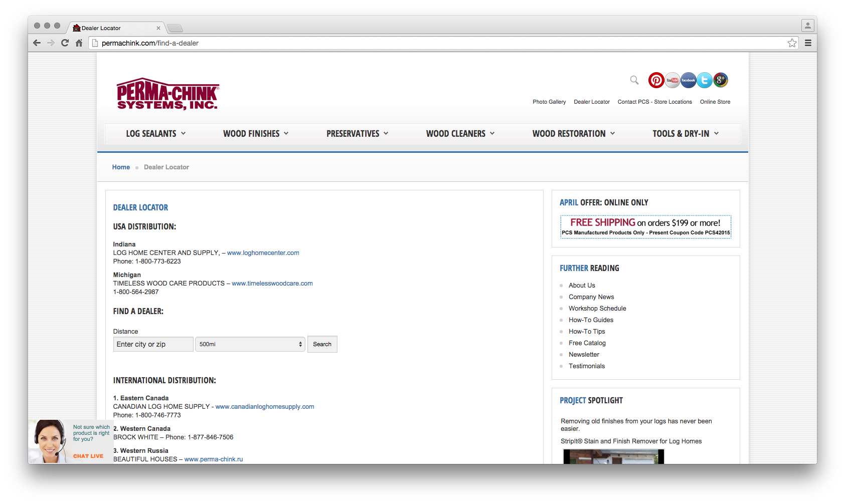Open Contact PCS - Store Locations link
Screen dimensions: 845x504
(654, 102)
